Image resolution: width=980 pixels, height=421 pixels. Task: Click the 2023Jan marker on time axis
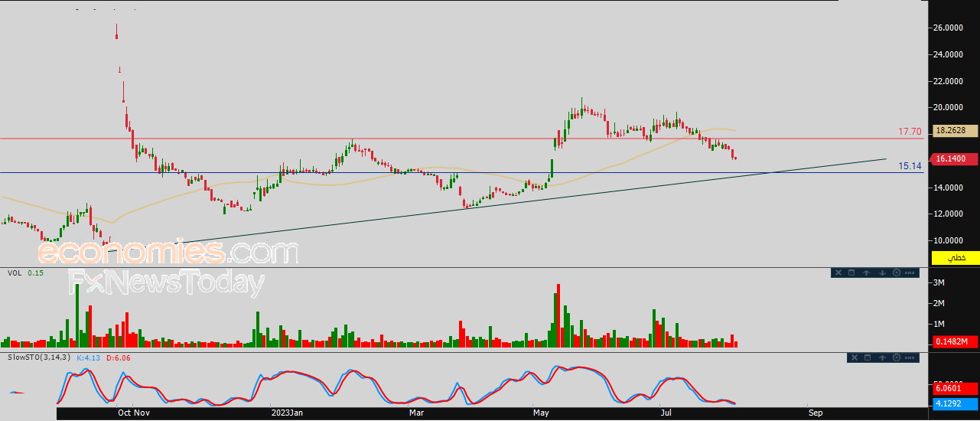tap(288, 413)
